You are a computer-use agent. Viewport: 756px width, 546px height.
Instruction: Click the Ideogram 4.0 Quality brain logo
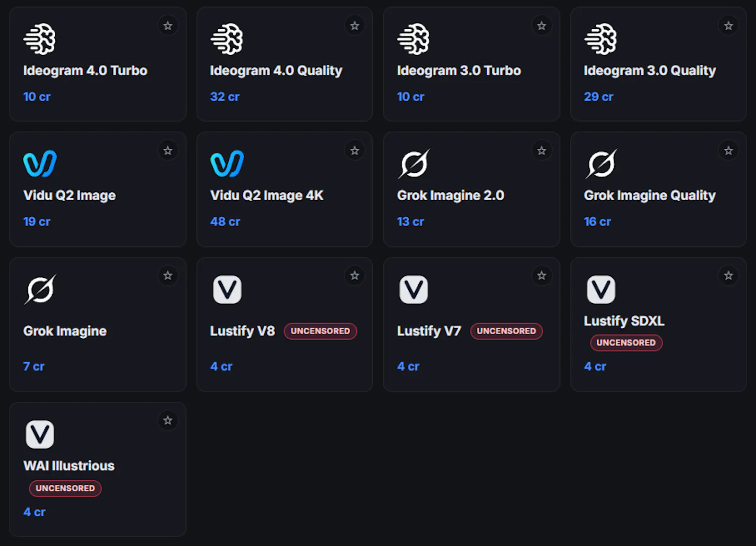(x=227, y=39)
